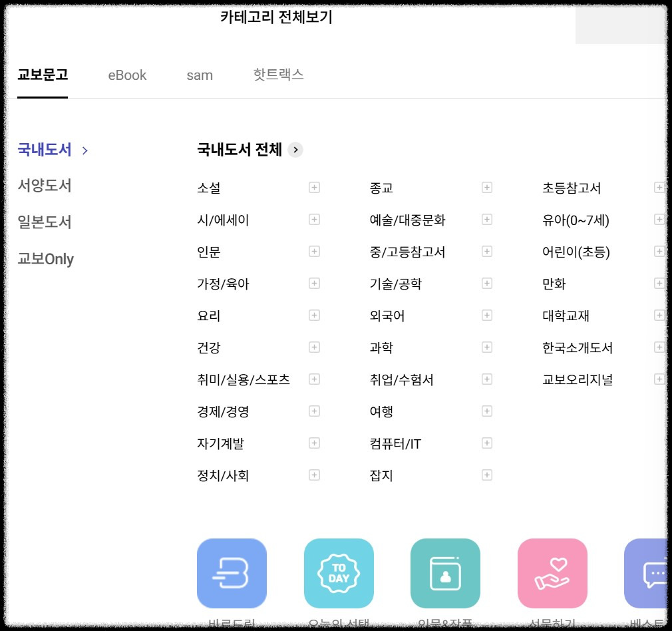This screenshot has width=672, height=631.
Task: Open the 소설 category link
Action: coord(209,188)
